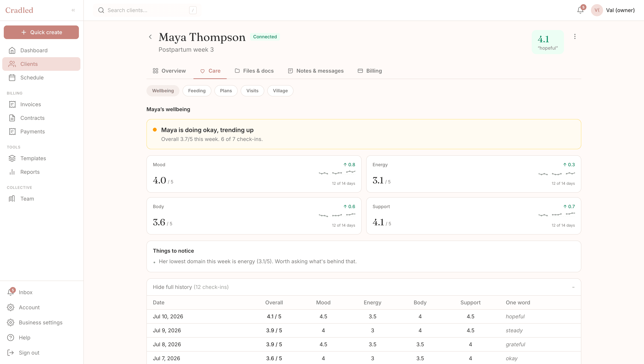Open the Inbox from the sidebar
Image resolution: width=644 pixels, height=364 pixels.
coord(41,292)
